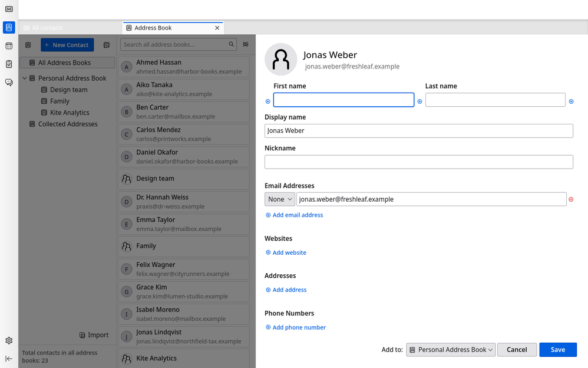Click plus icon right of Last name
The height and width of the screenshot is (368, 588).
(x=571, y=101)
